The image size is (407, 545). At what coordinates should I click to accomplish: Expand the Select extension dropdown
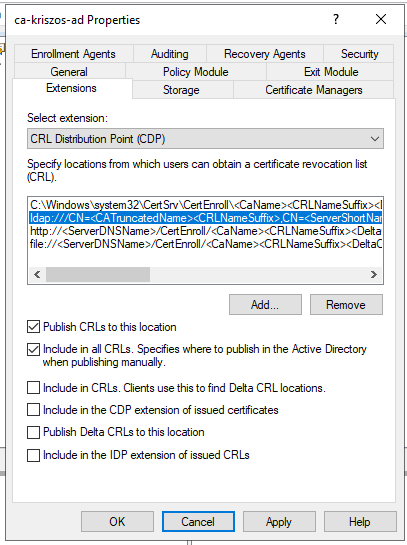point(205,139)
